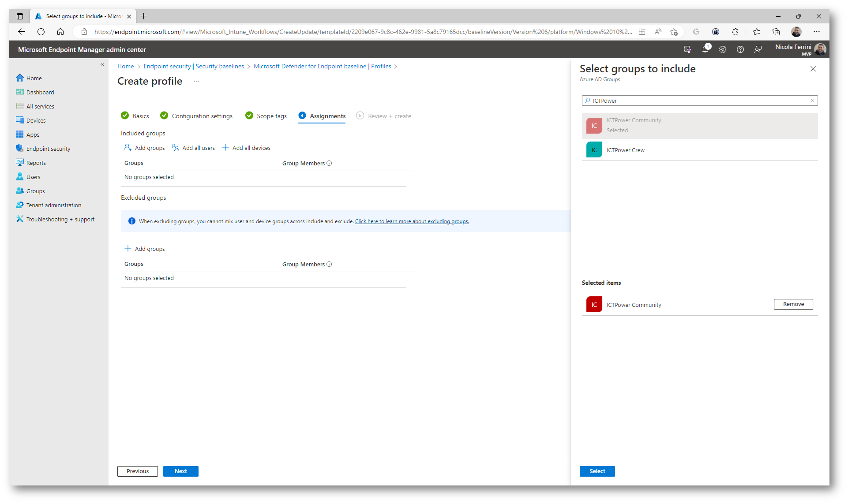Remove ICTPower Community from selected items
The height and width of the screenshot is (504, 848).
click(793, 304)
